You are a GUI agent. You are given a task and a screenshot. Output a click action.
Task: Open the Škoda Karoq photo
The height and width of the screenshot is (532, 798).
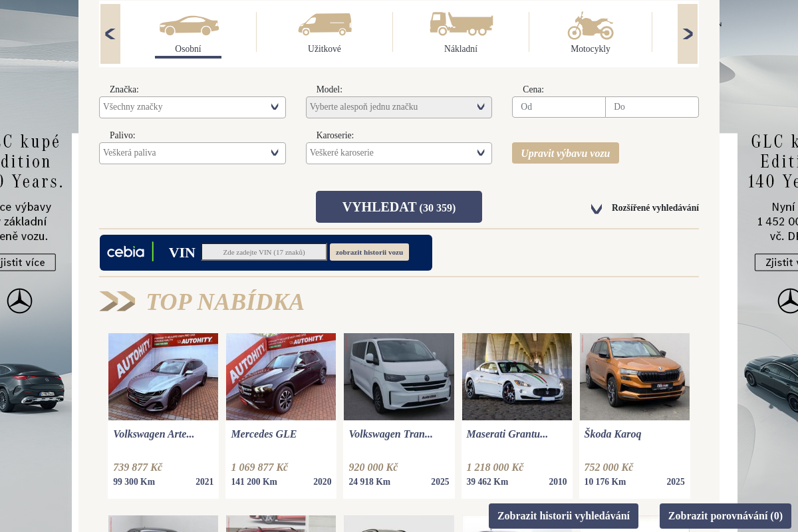(634, 376)
